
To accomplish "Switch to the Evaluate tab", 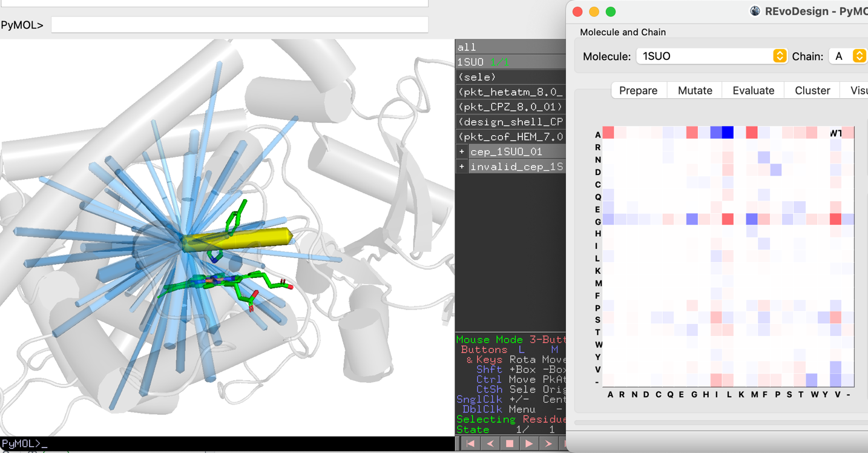I will pos(753,90).
